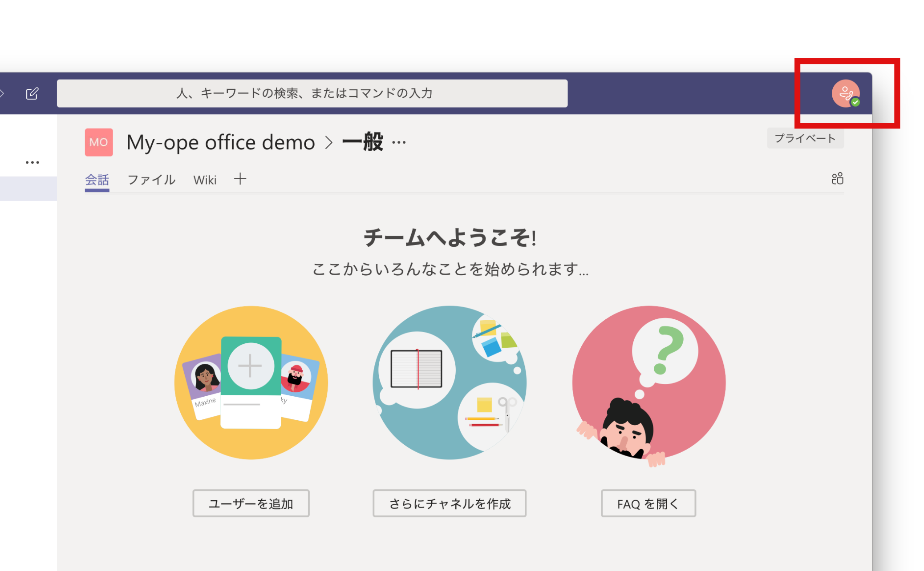Click the FAQ を開く button

(x=648, y=503)
